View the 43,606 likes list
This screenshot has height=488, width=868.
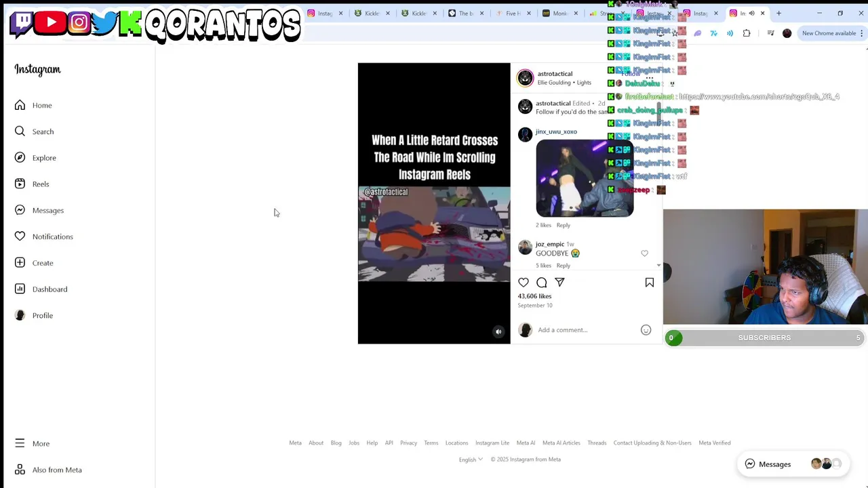coord(534,296)
